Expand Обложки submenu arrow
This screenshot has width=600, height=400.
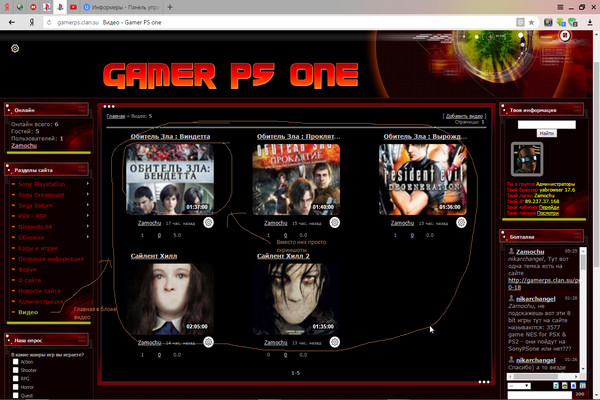(88, 237)
